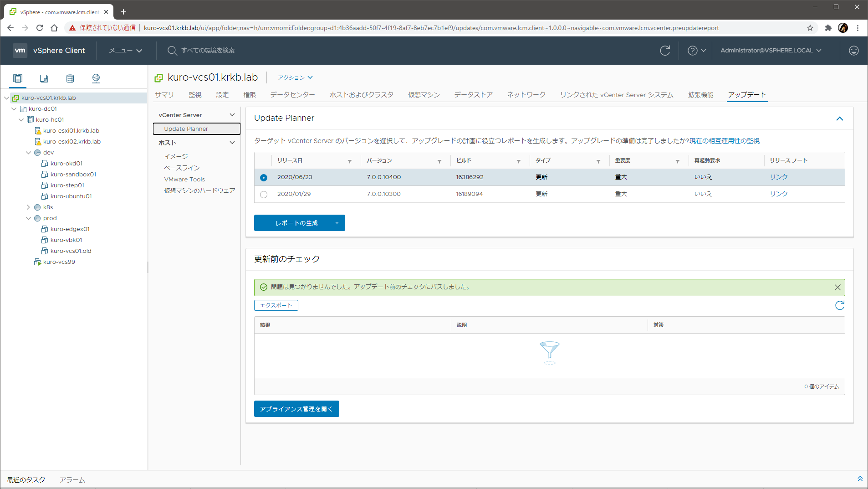This screenshot has height=489, width=868.
Task: Open the Administrator@VSPHERE.LOCAL user dropdown
Action: point(771,51)
